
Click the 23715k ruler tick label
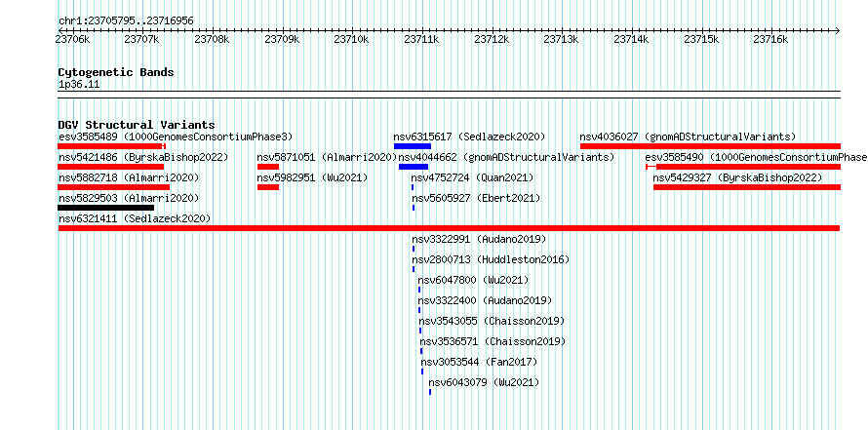point(701,39)
